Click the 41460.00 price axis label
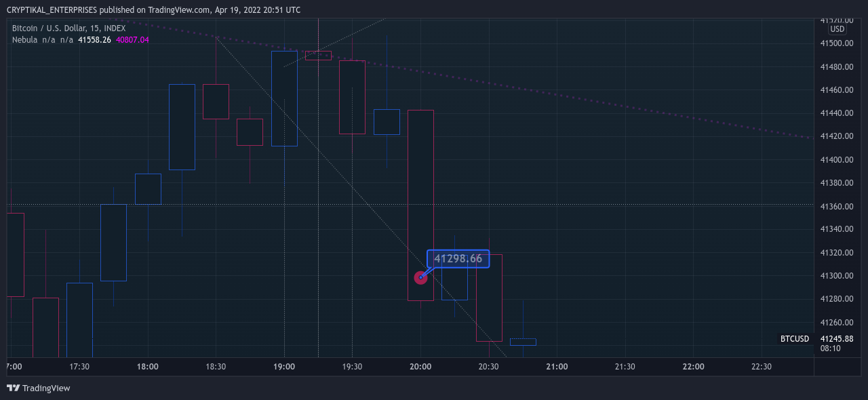 tap(836, 90)
